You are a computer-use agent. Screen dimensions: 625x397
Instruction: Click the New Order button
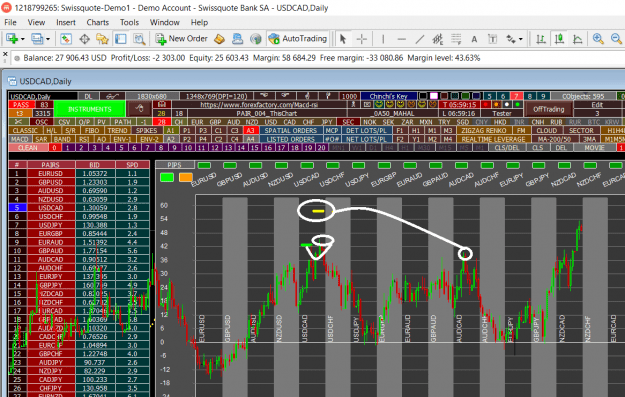point(182,39)
